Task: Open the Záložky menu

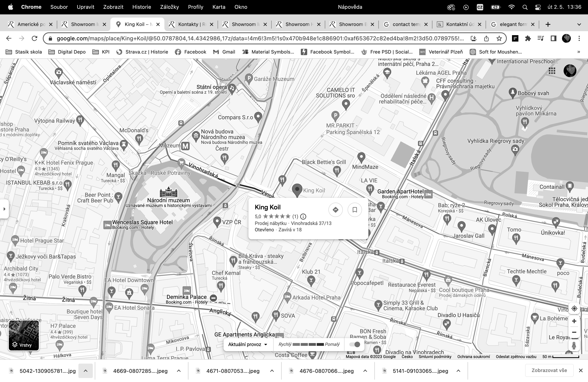Action: click(169, 7)
